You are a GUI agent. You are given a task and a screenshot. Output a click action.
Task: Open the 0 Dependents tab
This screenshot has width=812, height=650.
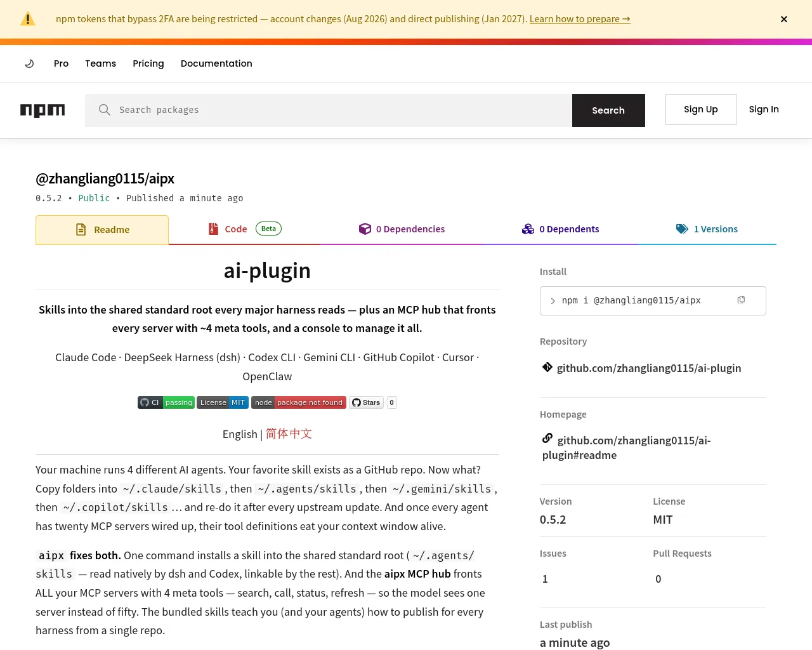(x=560, y=229)
